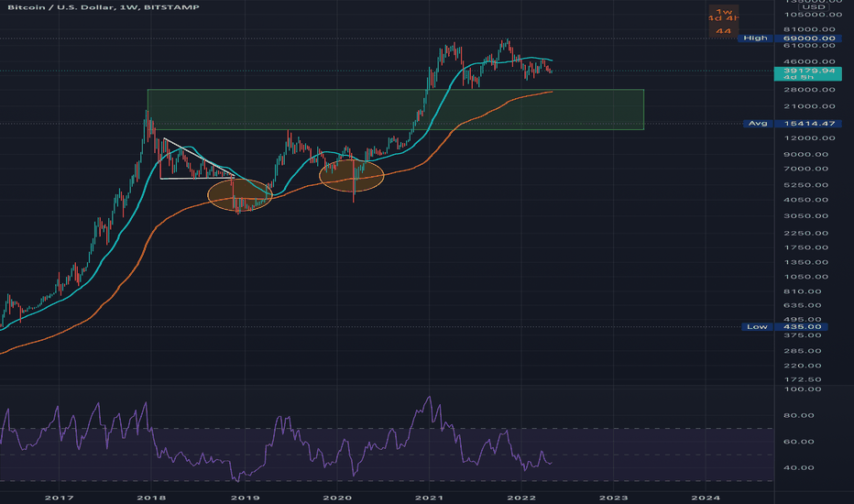
Task: Click the current price label 39179.94
Action: click(807, 73)
